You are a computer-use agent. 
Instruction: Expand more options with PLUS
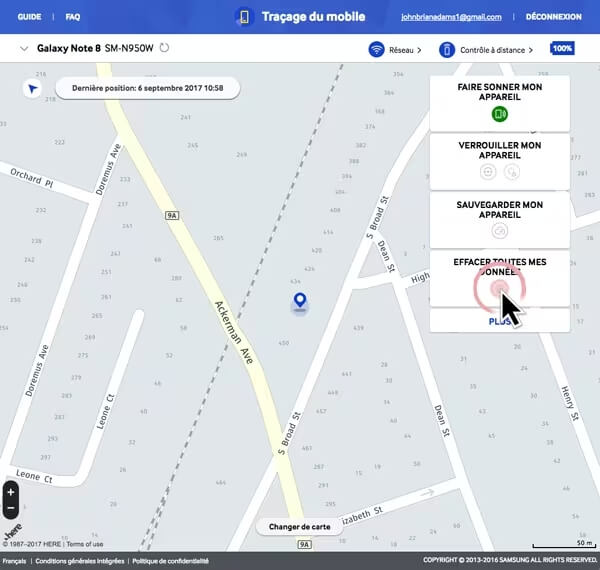coord(499,321)
